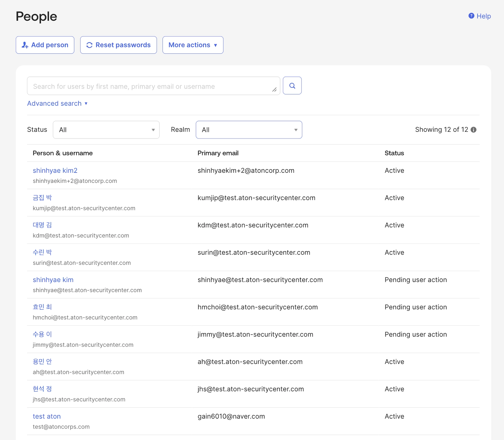Click the Help question mark icon

[471, 16]
